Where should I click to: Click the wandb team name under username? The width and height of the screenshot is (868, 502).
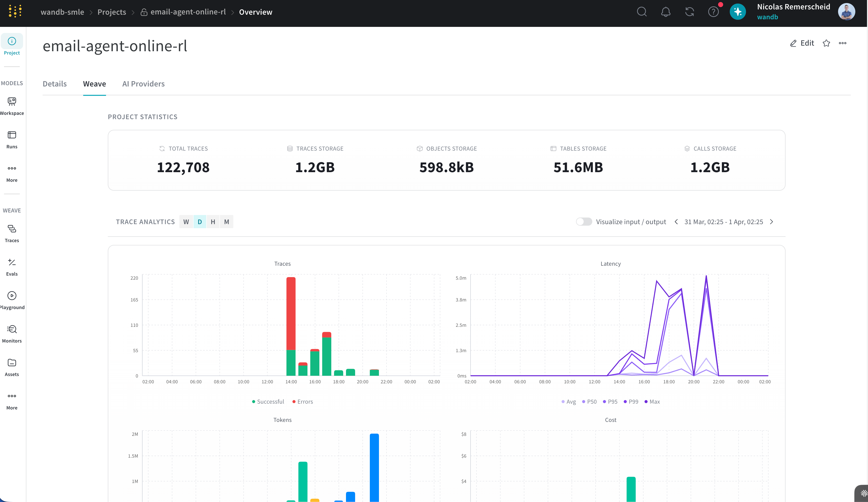click(x=767, y=17)
